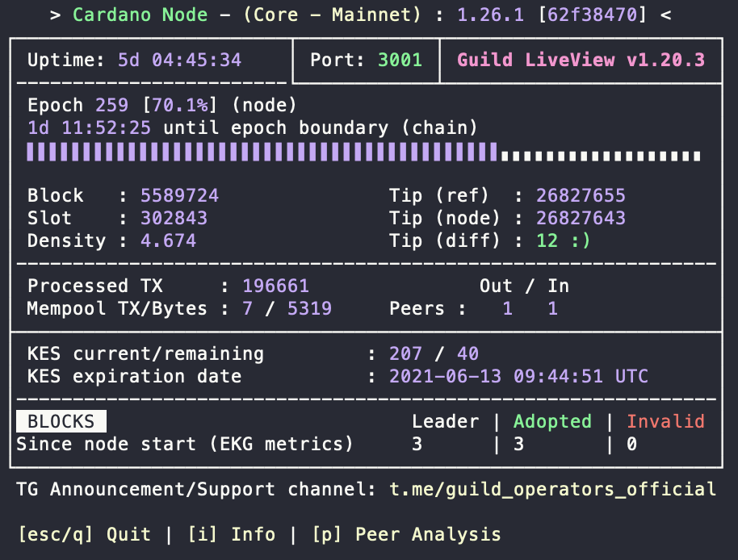Click the Leader column header
Image resolution: width=738 pixels, height=560 pixels.
point(445,421)
